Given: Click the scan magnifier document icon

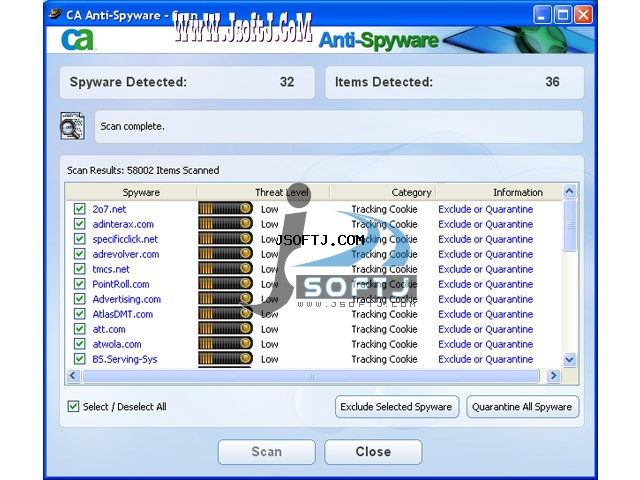Looking at the screenshot, I should pyautogui.click(x=72, y=126).
